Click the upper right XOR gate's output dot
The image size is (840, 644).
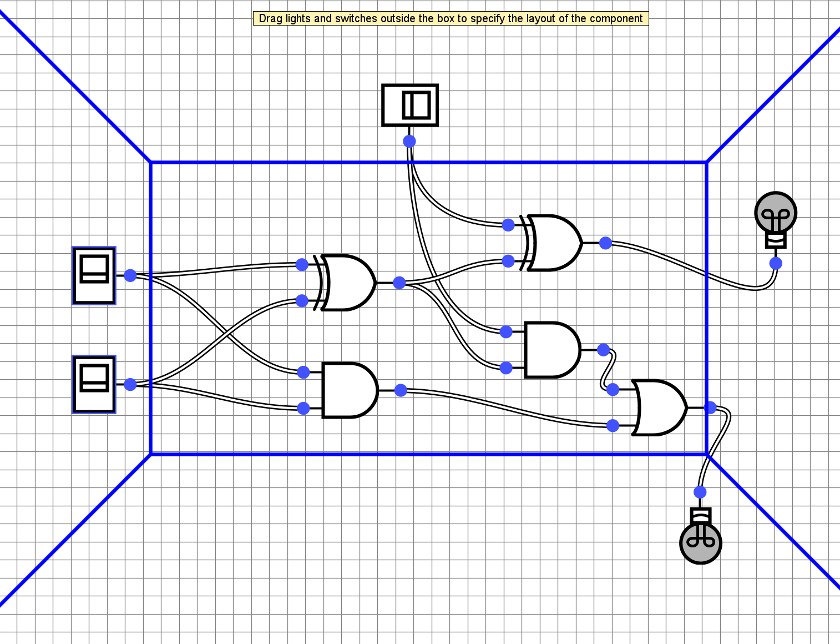click(606, 243)
